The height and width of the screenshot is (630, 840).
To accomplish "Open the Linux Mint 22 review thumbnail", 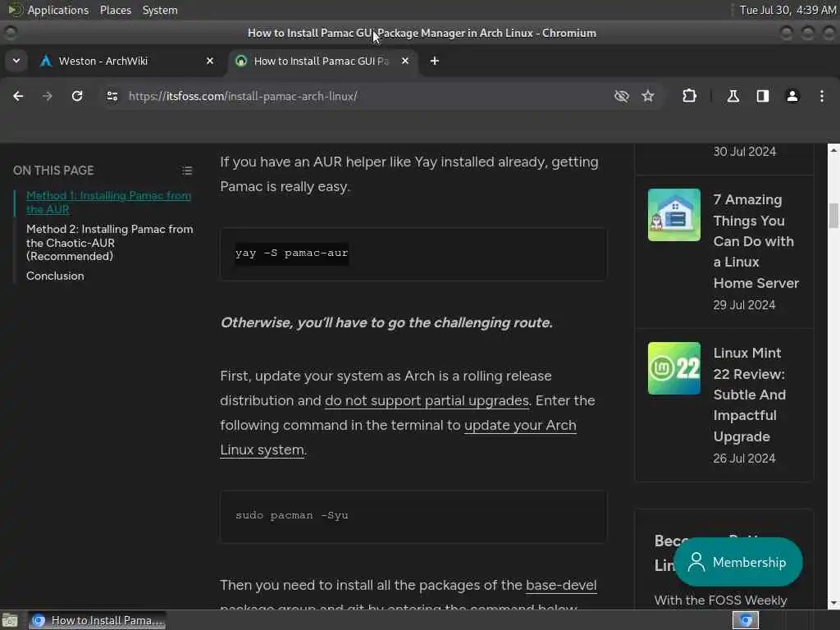I will (x=674, y=368).
